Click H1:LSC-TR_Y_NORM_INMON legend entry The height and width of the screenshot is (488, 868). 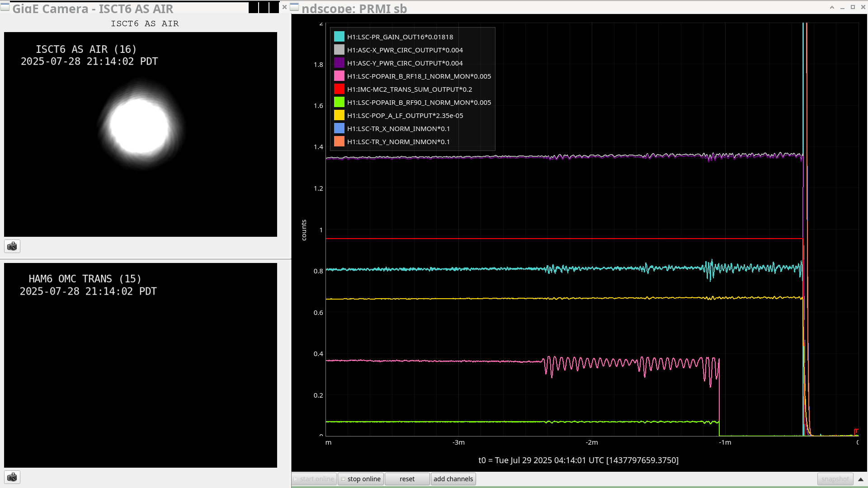pos(398,142)
